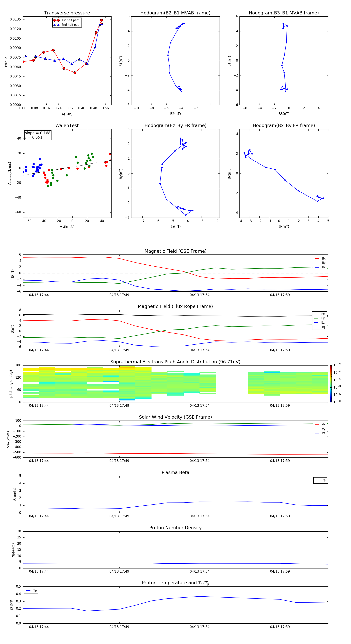Image resolution: width=351 pixels, height=644 pixels.
Task: Click the "Bx(nT)" x-axis label
Action: tap(284, 227)
